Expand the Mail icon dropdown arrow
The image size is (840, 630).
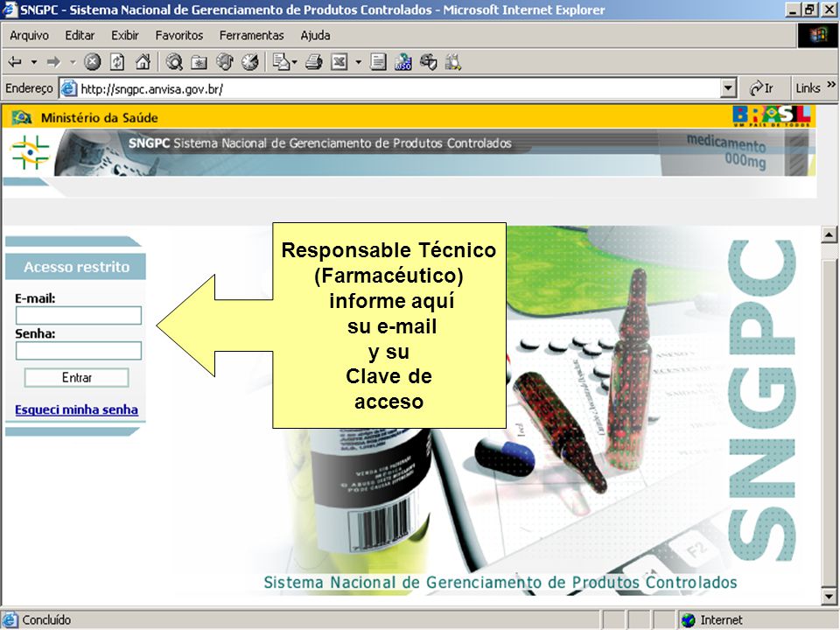tap(295, 63)
